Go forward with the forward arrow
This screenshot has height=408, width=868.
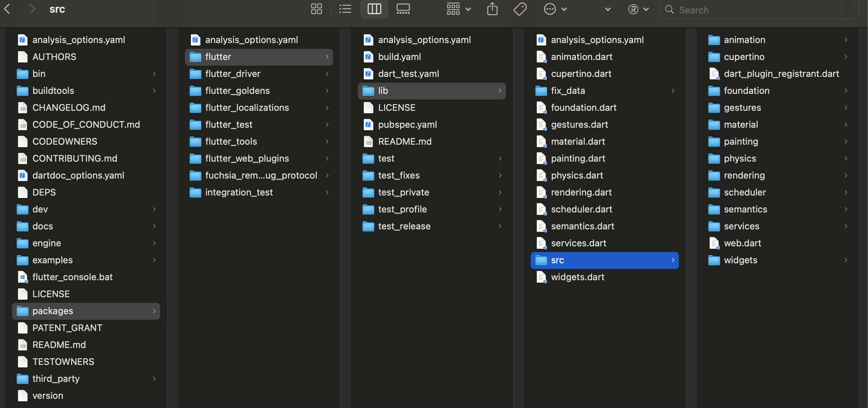pyautogui.click(x=32, y=9)
